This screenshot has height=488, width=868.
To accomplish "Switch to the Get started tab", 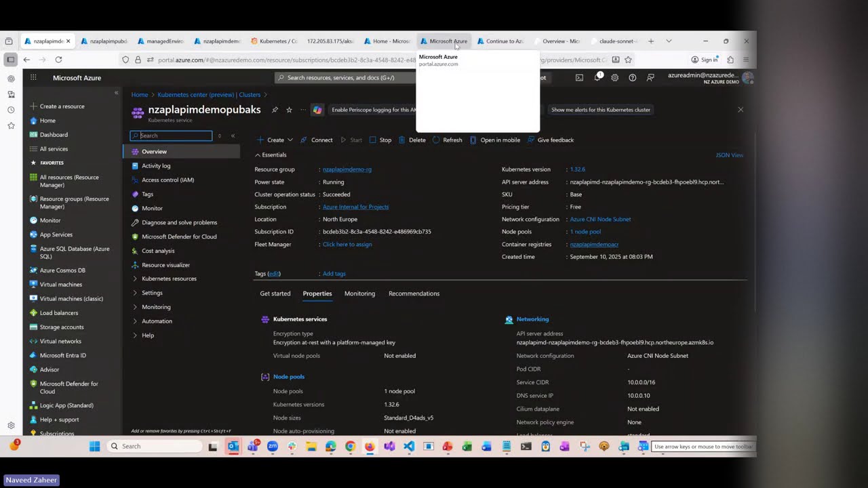I will click(x=275, y=293).
